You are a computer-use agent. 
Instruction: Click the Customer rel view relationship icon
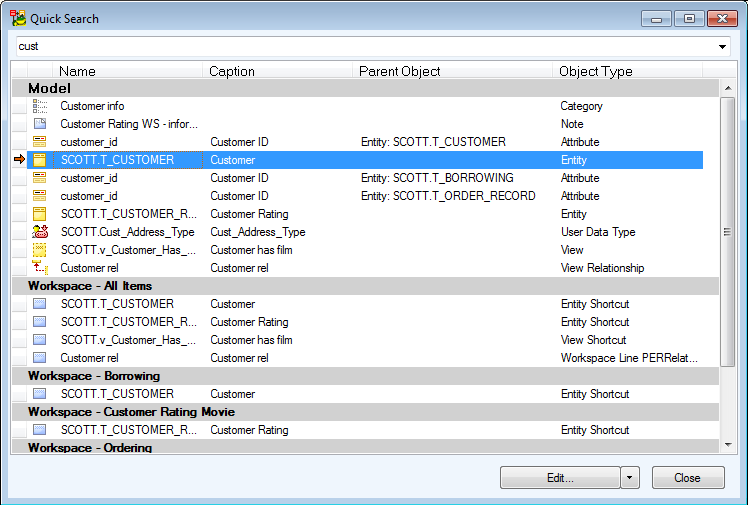(40, 268)
